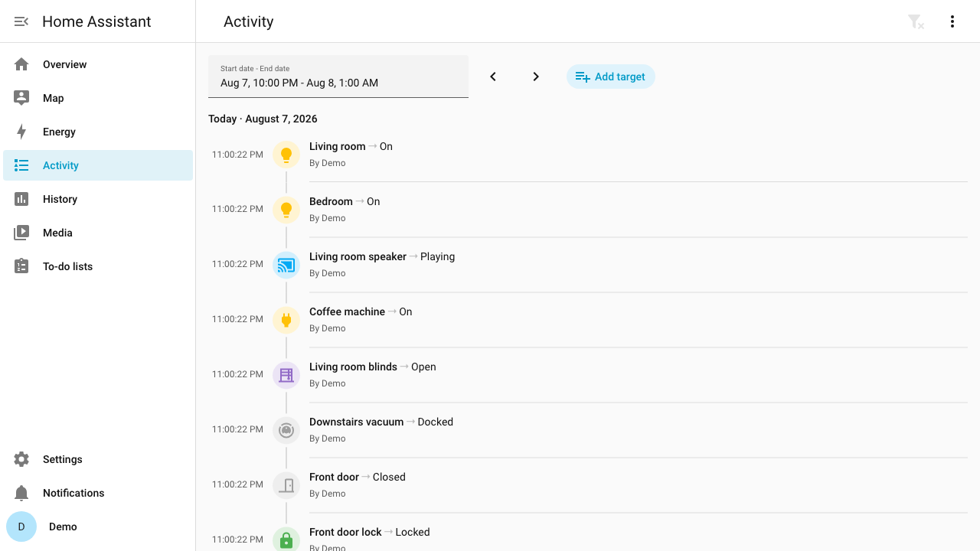Click the Add target button

pyautogui.click(x=611, y=77)
